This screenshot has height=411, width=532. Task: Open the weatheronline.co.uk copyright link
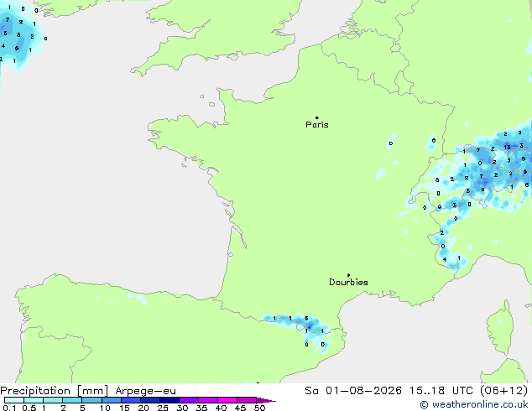point(474,404)
